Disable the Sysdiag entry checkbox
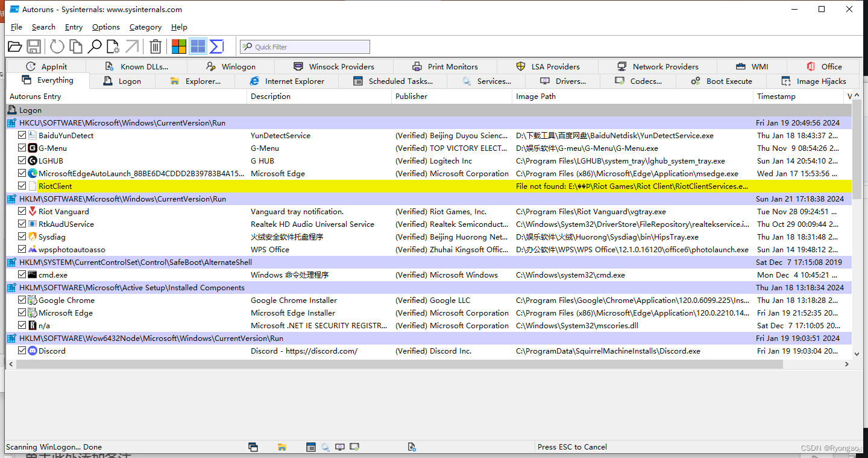 click(22, 237)
